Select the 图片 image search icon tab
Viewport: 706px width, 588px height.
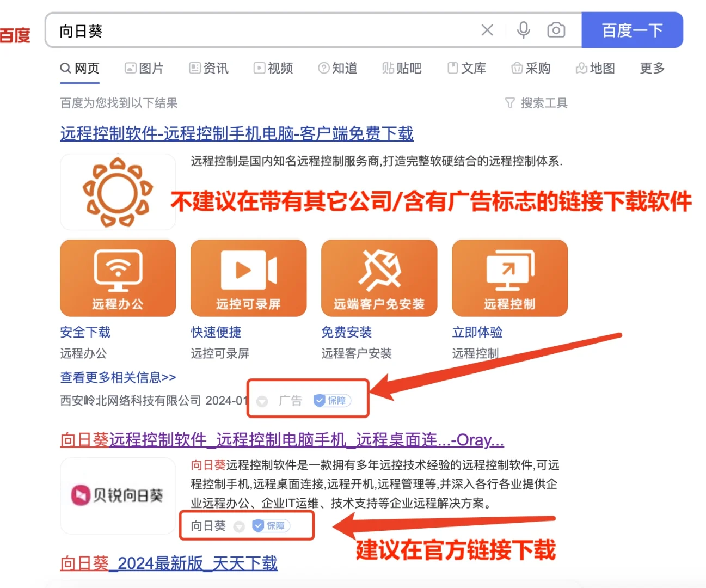pos(130,68)
